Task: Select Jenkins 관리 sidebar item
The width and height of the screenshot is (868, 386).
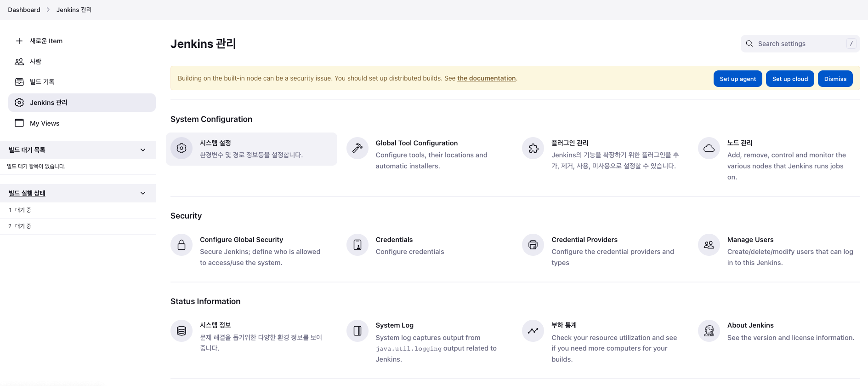Action: coord(82,103)
